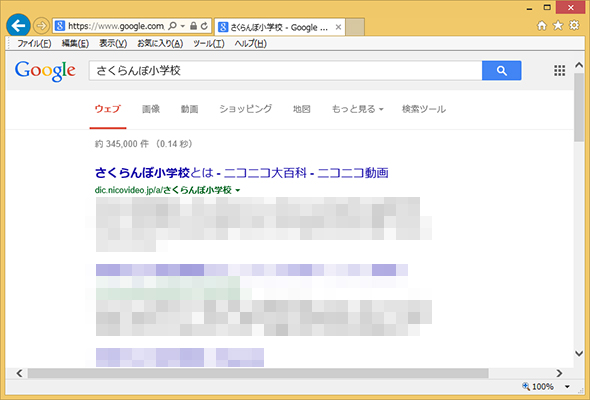Close the さくらんぼ小学校 Google tab
Screen dimensions: 590x400
[338, 27]
